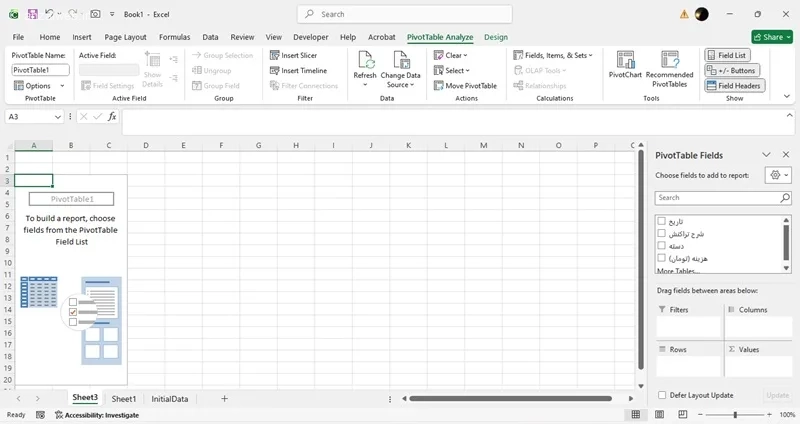Open the Formulas ribbon tab
Image resolution: width=800 pixels, height=424 pixels.
(x=174, y=37)
